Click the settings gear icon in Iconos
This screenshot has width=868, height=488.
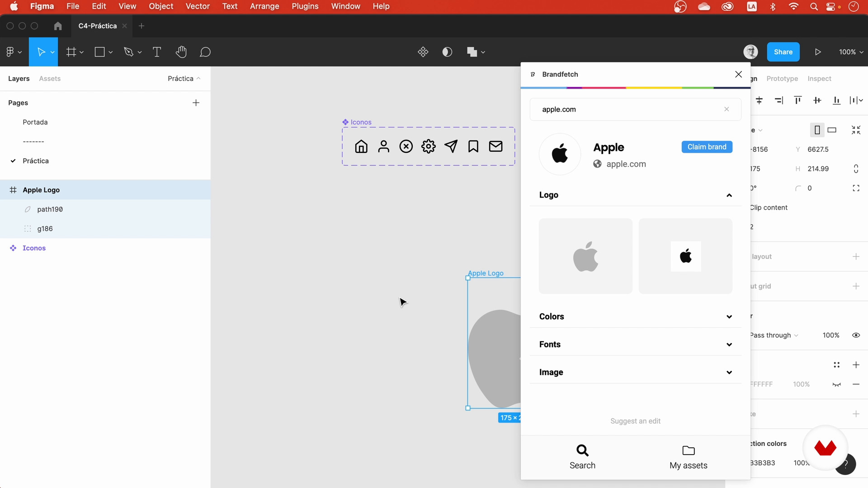(x=429, y=146)
